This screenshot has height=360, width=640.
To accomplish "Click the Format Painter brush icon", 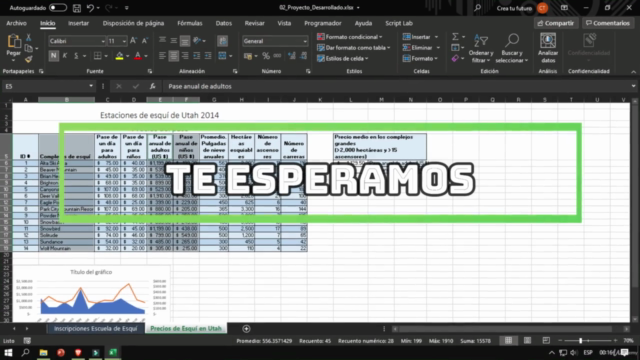I will click(29, 60).
